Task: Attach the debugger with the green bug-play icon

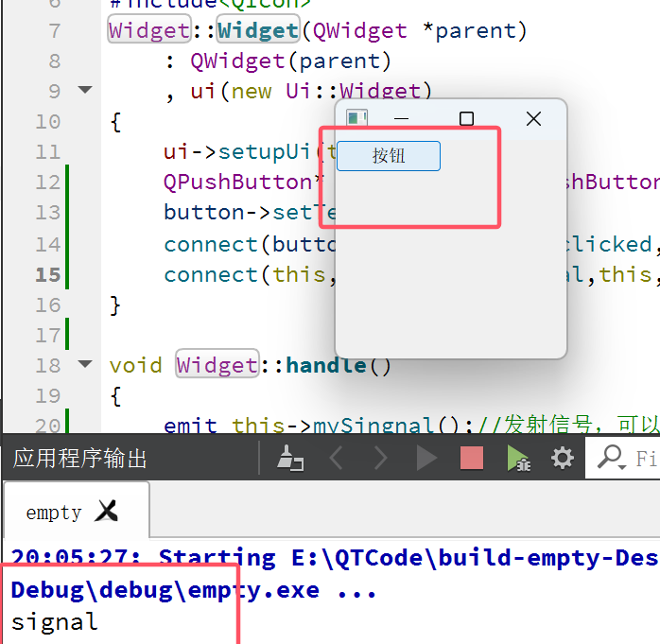Action: (518, 458)
